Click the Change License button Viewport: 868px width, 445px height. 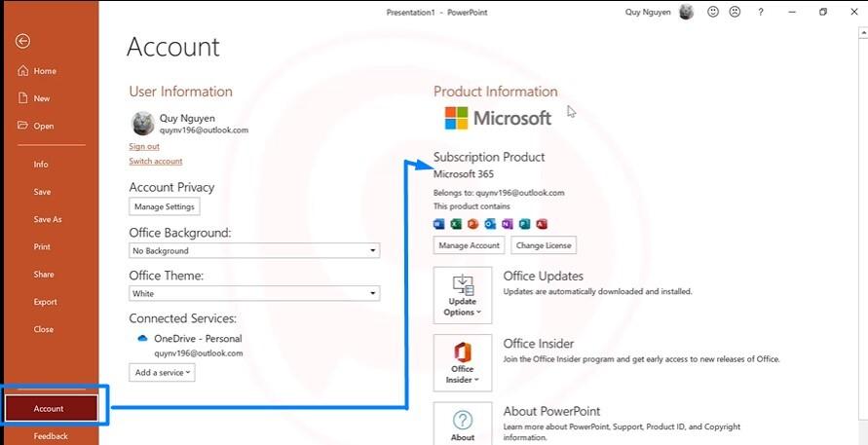tap(544, 245)
